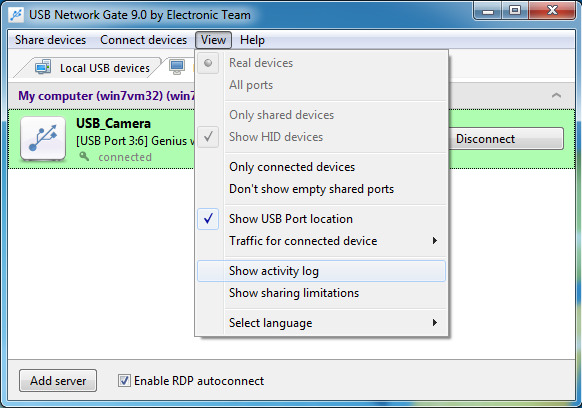Choose Show sharing limitations

(321, 293)
